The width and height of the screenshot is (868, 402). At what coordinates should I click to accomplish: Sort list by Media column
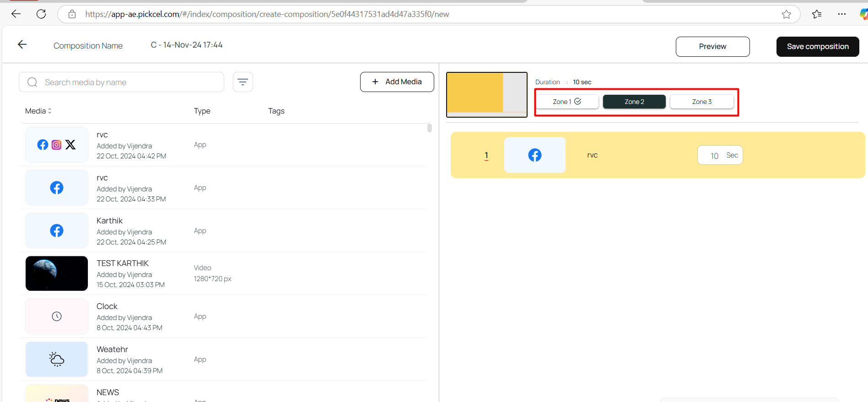click(38, 111)
